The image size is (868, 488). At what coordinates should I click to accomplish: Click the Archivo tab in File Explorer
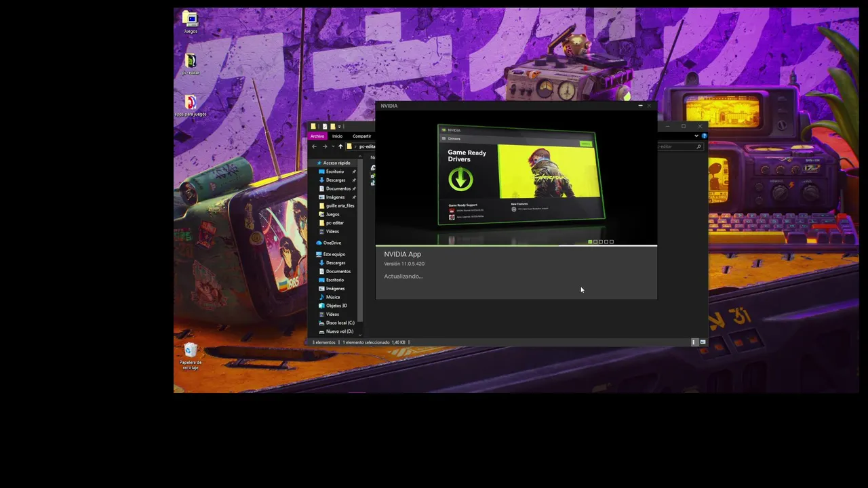(x=317, y=136)
